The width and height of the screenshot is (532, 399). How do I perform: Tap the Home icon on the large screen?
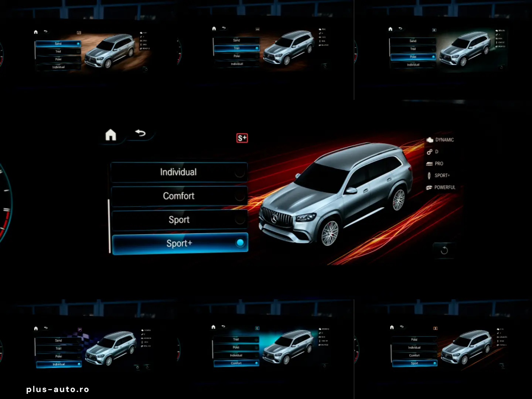tap(110, 135)
